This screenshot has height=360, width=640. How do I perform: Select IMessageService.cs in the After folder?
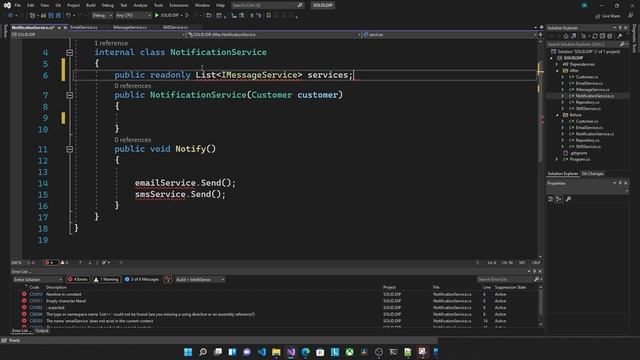[x=592, y=90]
